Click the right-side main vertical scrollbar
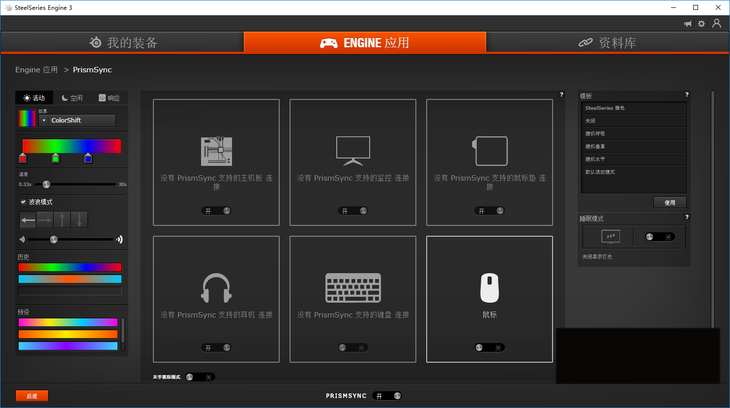 click(x=712, y=210)
